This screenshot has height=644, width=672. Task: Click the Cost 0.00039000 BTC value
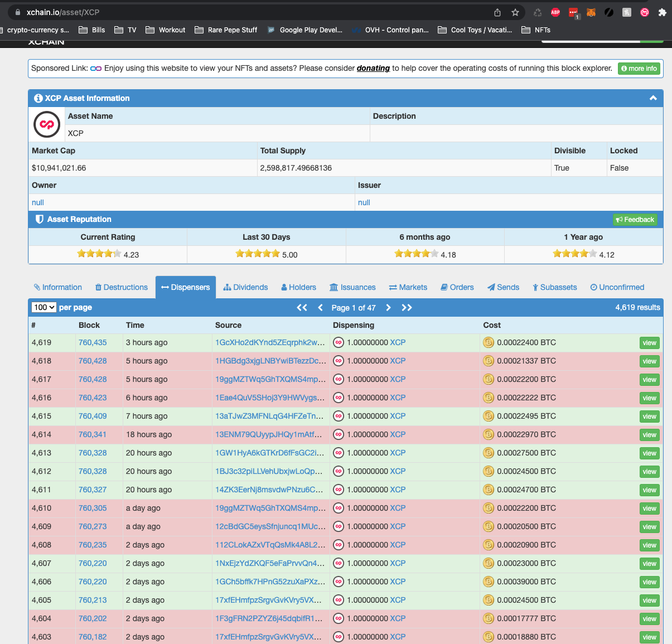(x=526, y=582)
